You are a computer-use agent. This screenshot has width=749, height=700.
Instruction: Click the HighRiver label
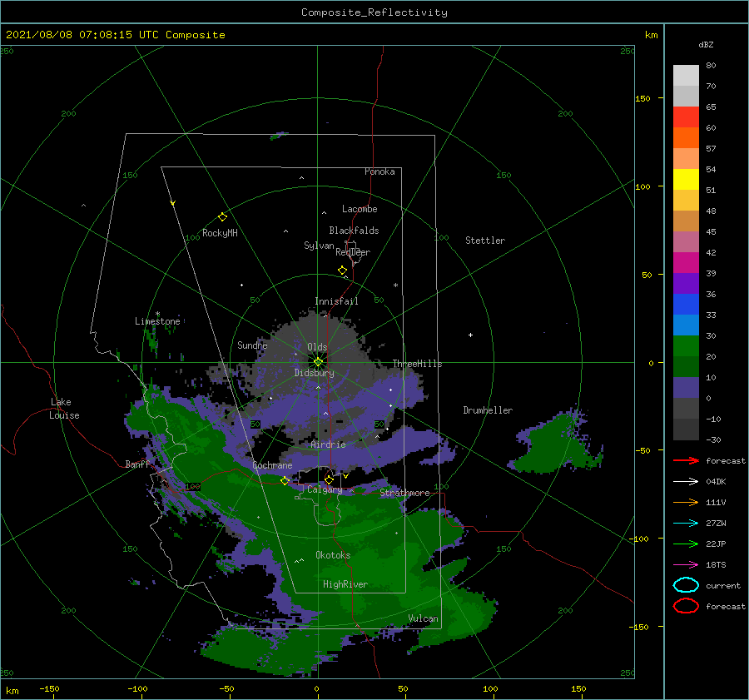pos(345,584)
